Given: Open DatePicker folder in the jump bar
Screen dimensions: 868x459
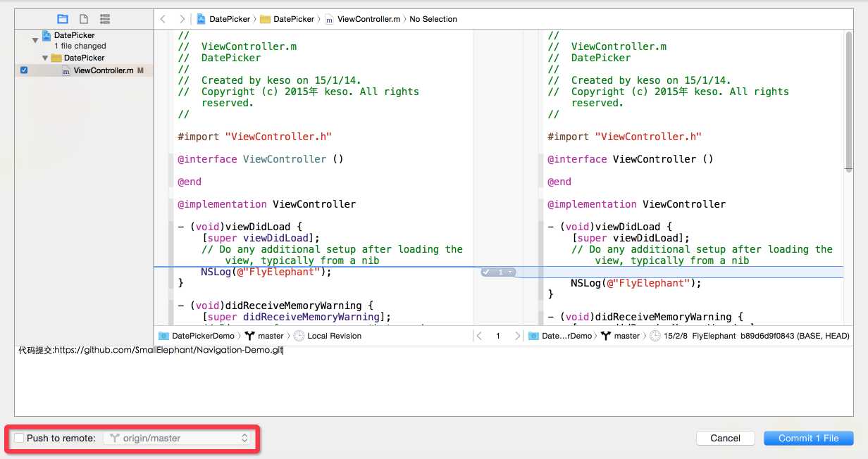Looking at the screenshot, I should point(287,19).
